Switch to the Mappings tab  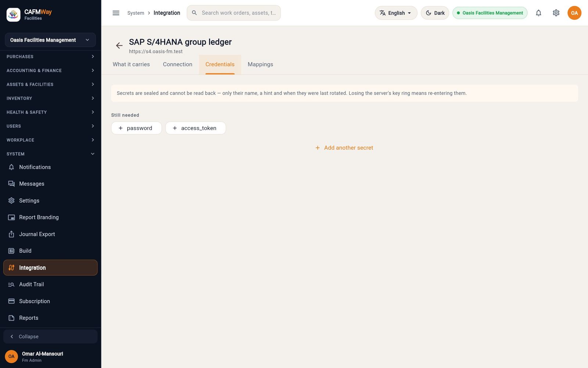tap(260, 64)
